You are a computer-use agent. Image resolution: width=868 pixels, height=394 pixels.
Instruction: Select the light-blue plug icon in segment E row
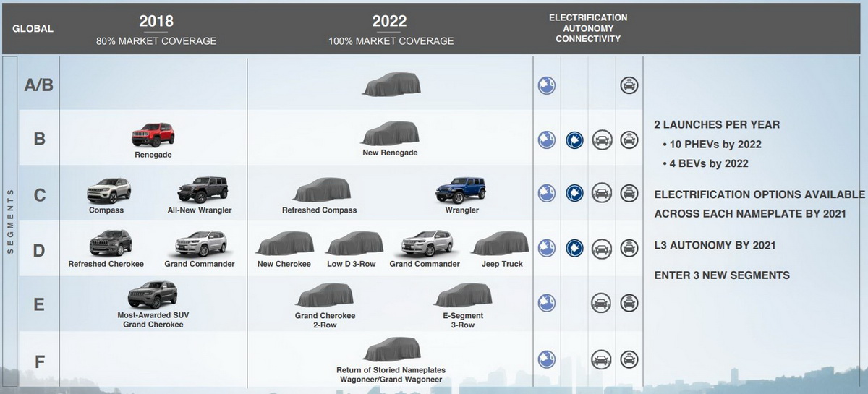pyautogui.click(x=546, y=302)
